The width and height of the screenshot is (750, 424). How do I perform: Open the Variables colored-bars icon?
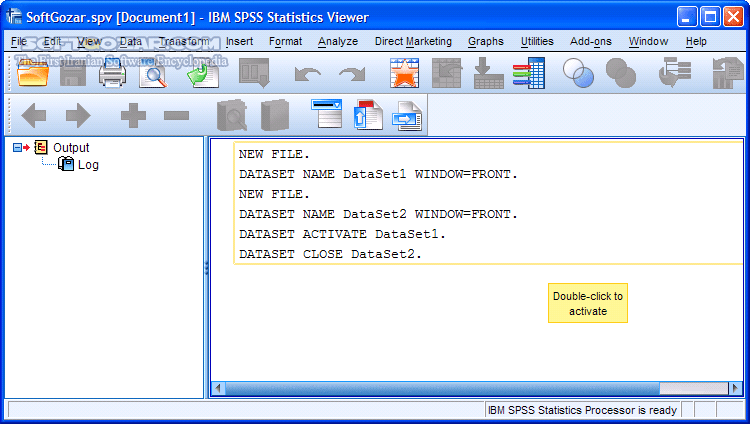pos(529,73)
